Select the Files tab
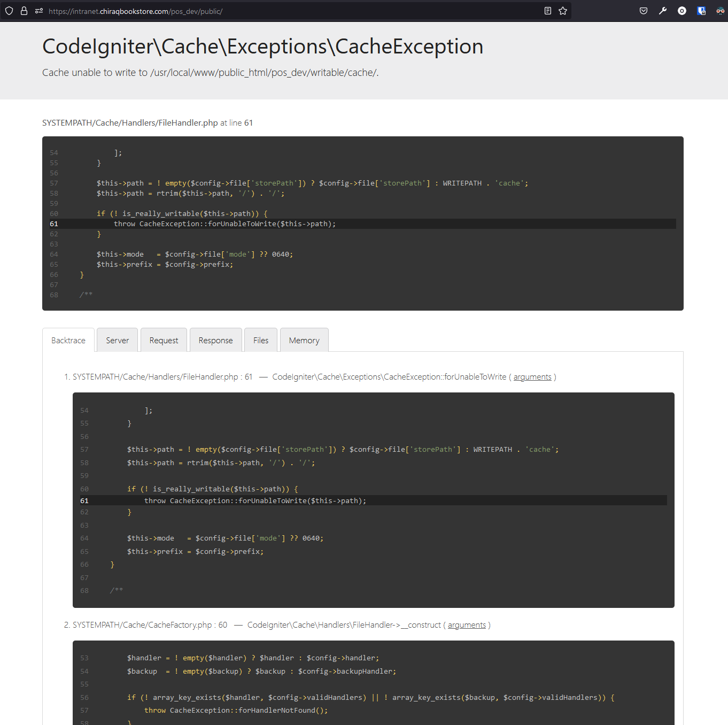The height and width of the screenshot is (725, 728). (261, 340)
